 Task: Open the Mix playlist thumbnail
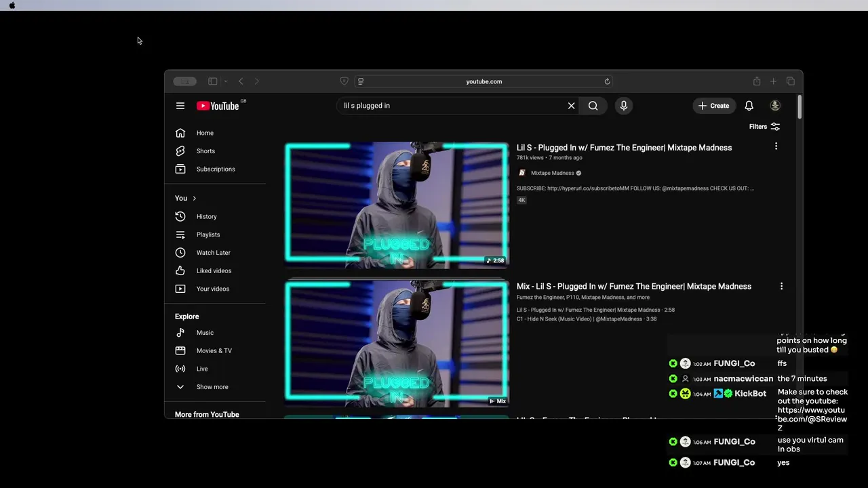click(397, 344)
